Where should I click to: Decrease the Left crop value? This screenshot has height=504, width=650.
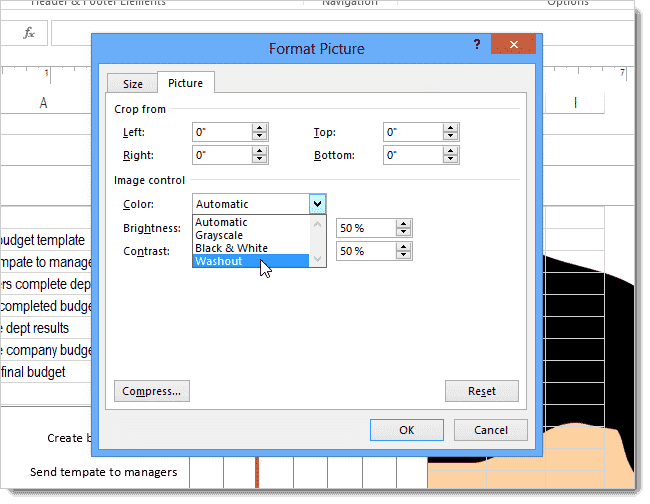(x=260, y=136)
